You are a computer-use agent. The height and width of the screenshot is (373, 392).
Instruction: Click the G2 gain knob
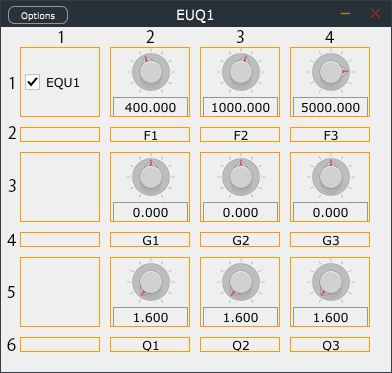241,177
